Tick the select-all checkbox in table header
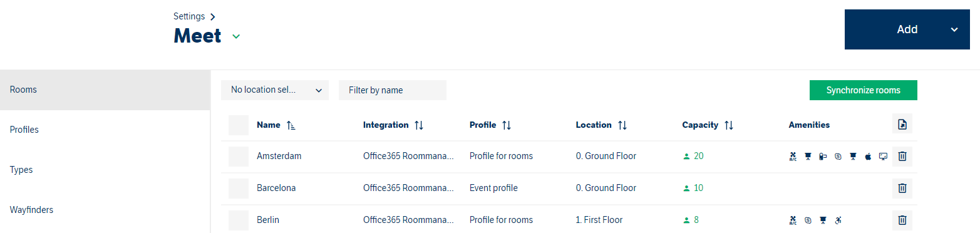Image resolution: width=980 pixels, height=233 pixels. pyautogui.click(x=239, y=125)
